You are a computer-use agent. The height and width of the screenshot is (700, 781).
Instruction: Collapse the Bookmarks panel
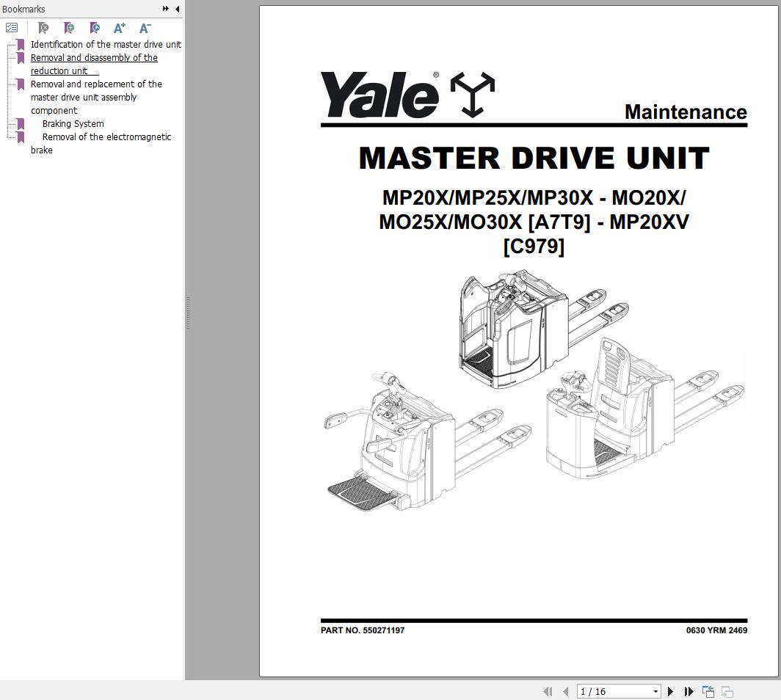[176, 9]
